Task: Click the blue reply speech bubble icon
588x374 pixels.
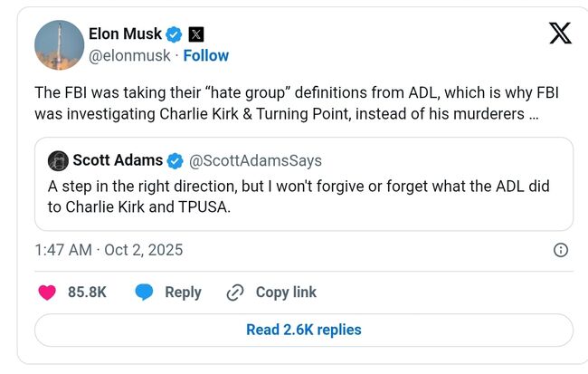Action: 144,292
